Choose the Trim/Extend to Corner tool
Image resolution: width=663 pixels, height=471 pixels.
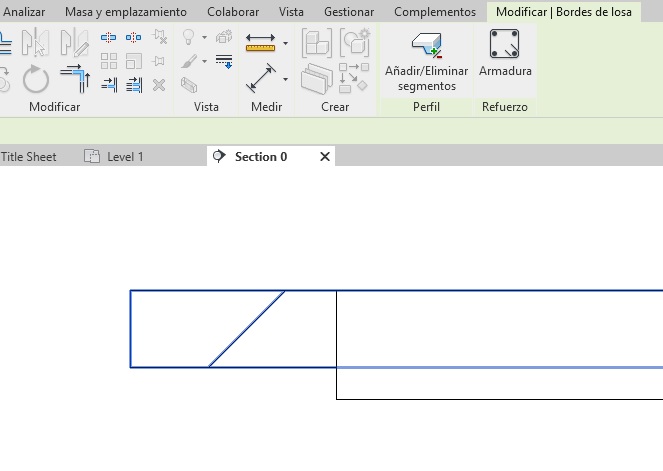click(74, 79)
